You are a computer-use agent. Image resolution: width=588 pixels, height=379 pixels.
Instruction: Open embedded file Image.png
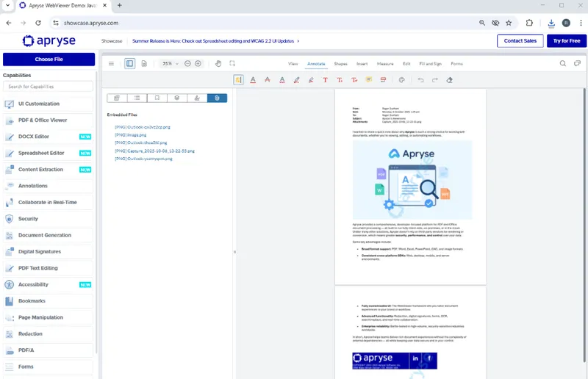pos(131,135)
